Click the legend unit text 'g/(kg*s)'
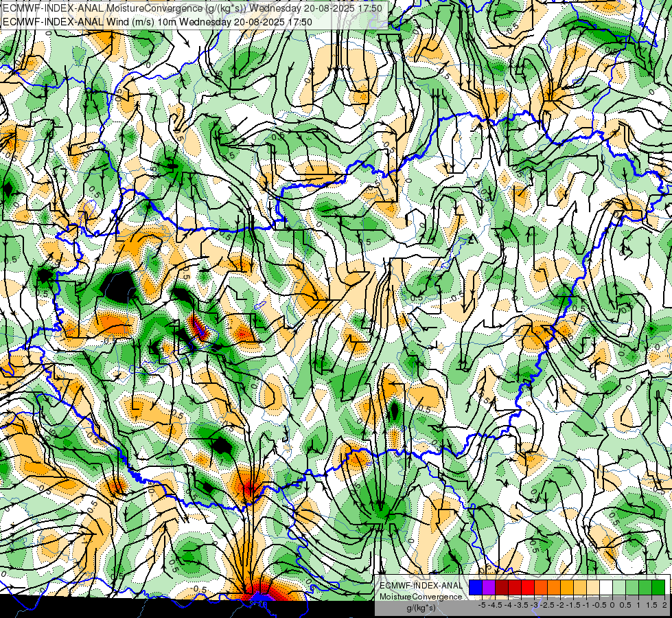The width and height of the screenshot is (672, 618). (421, 608)
